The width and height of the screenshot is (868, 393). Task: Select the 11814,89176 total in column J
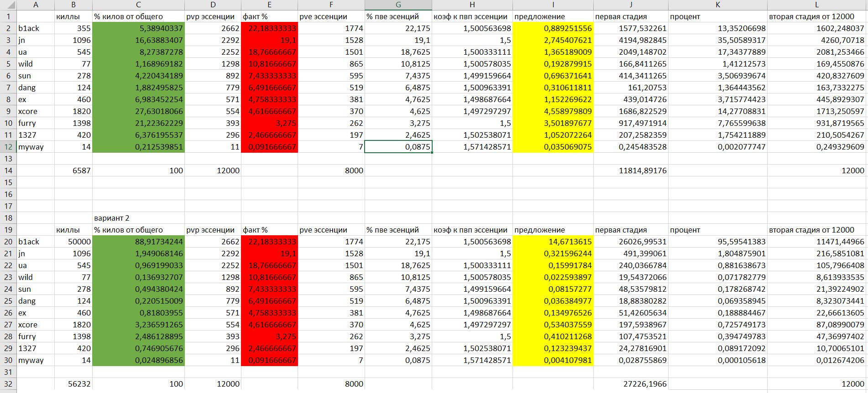pos(631,171)
